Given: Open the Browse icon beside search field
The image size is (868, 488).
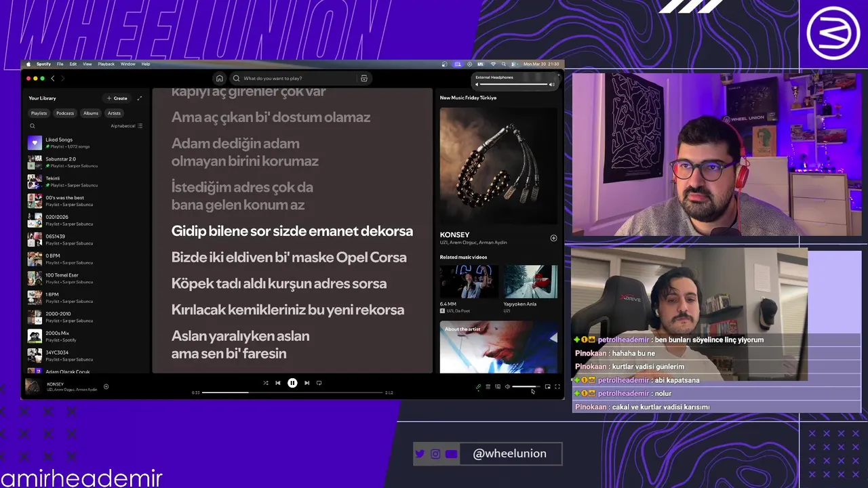Looking at the screenshot, I should coord(364,79).
